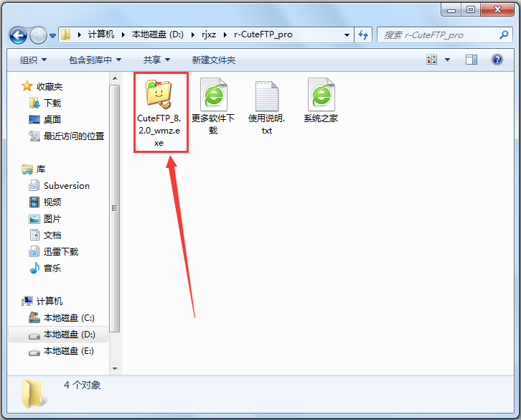Open the 视频 library

point(52,202)
